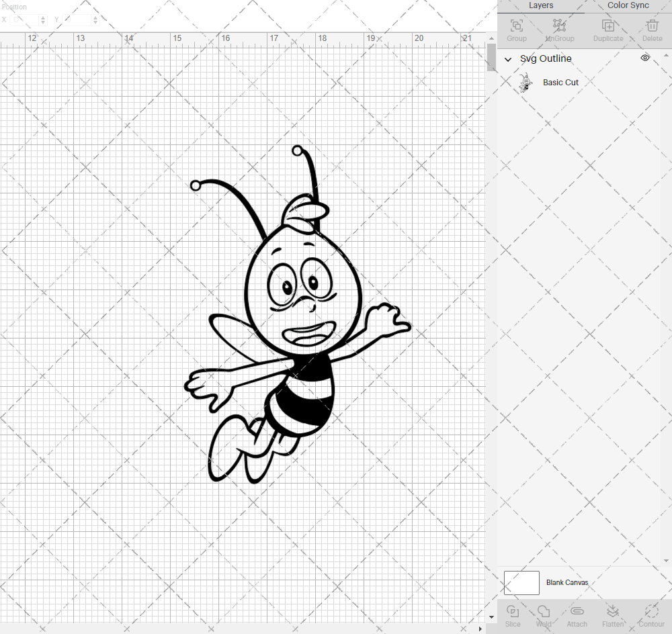Click the canvas horizontal scrollbar right arrow
672x634 pixels.
[x=480, y=629]
